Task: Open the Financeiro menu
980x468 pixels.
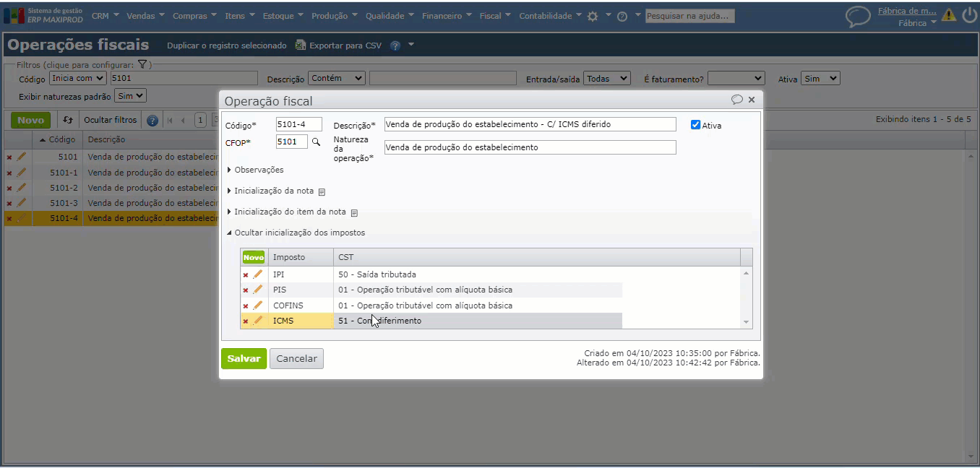Action: (x=446, y=16)
